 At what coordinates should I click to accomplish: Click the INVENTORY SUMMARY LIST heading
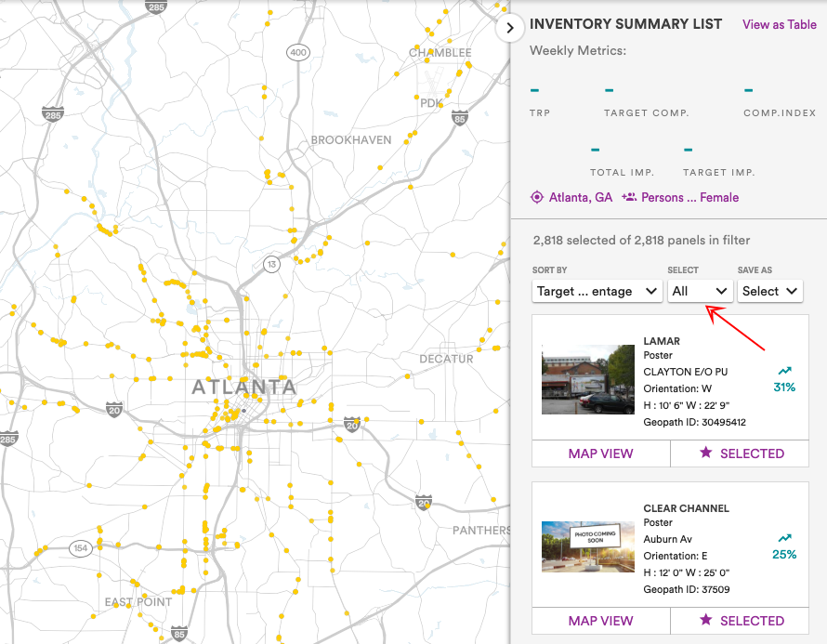coord(625,24)
